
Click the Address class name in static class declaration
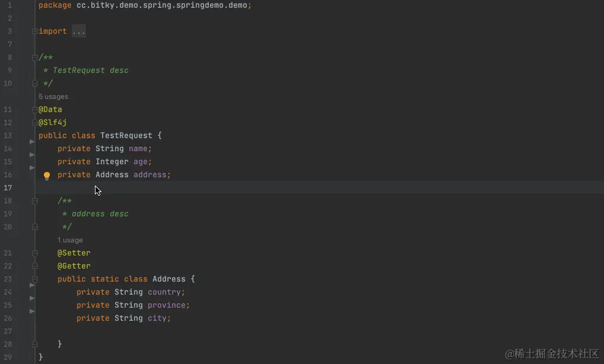pyautogui.click(x=169, y=279)
